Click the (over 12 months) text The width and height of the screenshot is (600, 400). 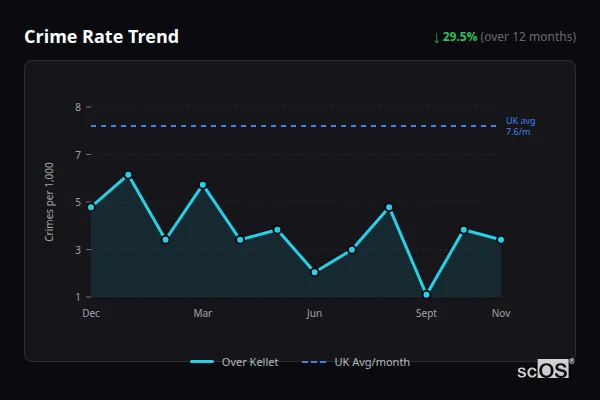(x=528, y=37)
